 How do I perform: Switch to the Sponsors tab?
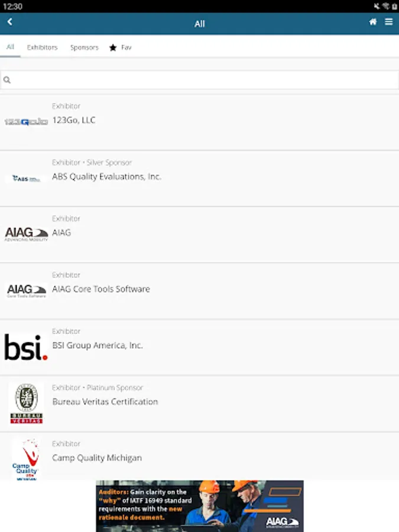84,47
